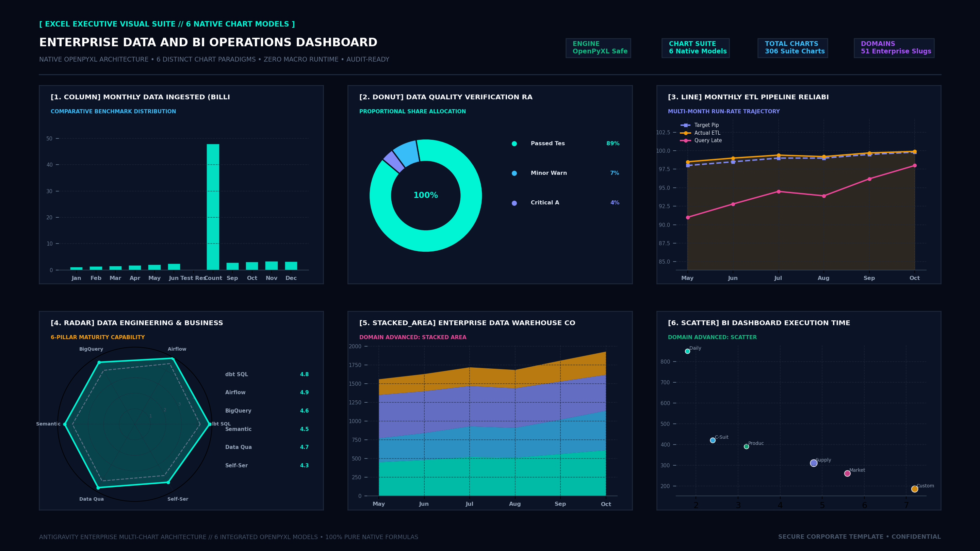Click the Data Qua vertex on radar chart
This screenshot has height=551, width=980.
tap(98, 487)
